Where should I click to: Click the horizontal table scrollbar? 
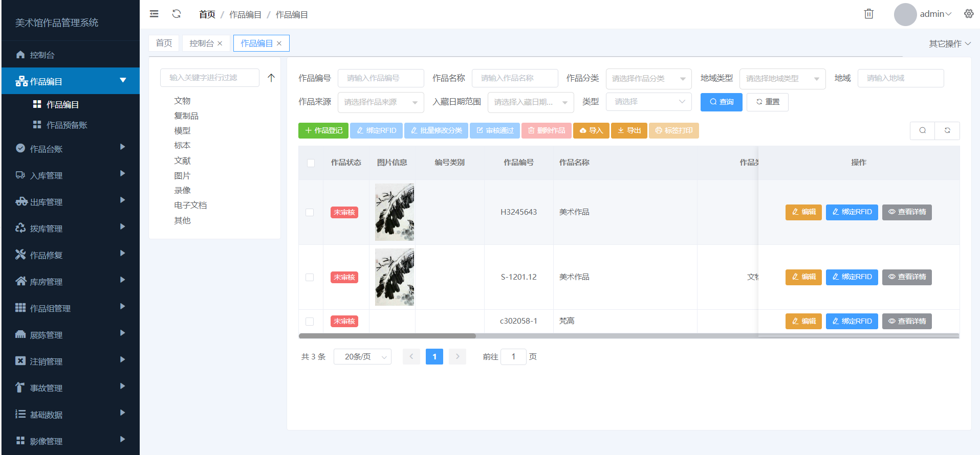coord(387,336)
